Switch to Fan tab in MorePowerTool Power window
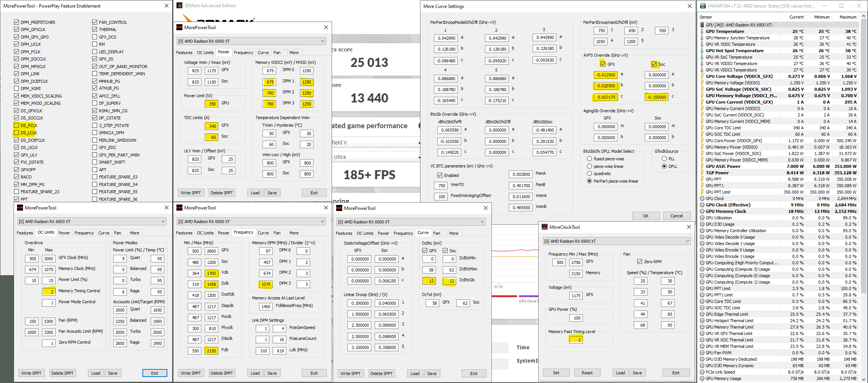The width and height of the screenshot is (868, 383). pos(277,53)
